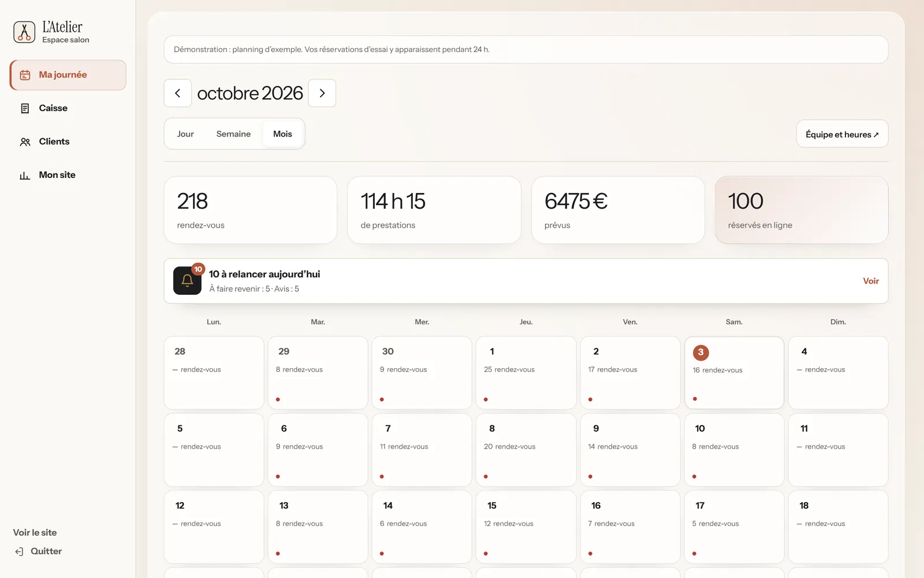Select day 29 with 8 rendez-vous

coord(318,373)
